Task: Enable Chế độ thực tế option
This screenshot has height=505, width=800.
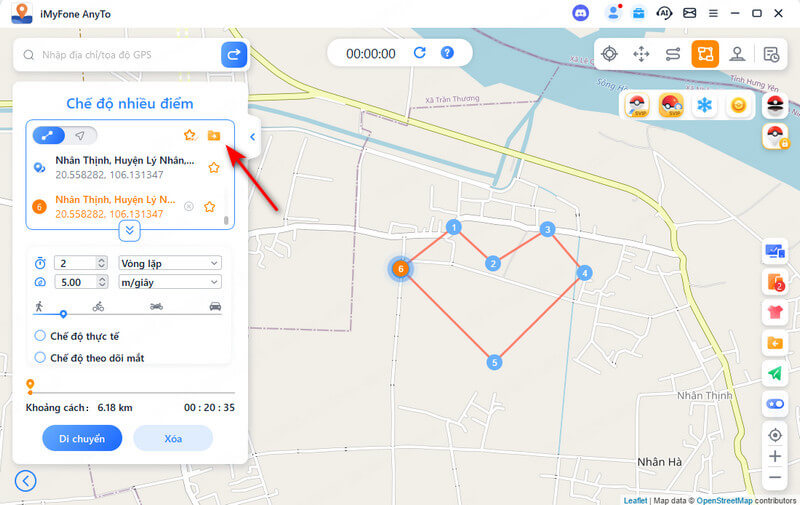Action: coord(41,336)
